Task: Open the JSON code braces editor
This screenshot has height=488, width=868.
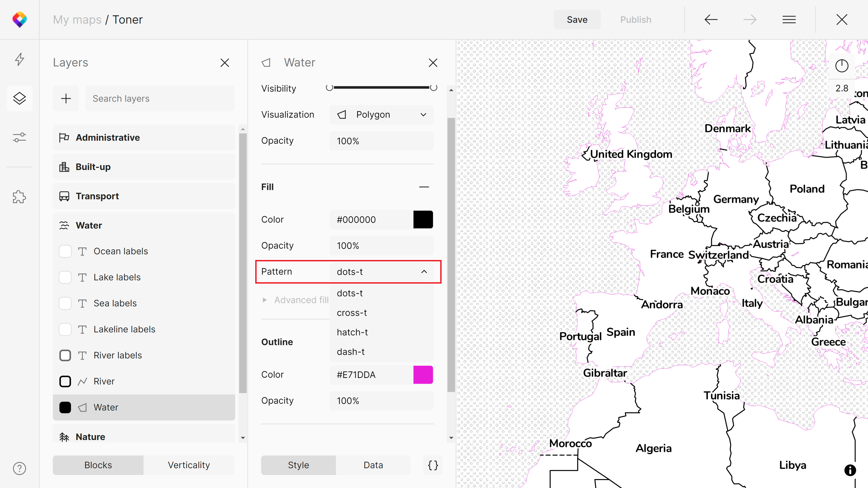Action: point(433,465)
